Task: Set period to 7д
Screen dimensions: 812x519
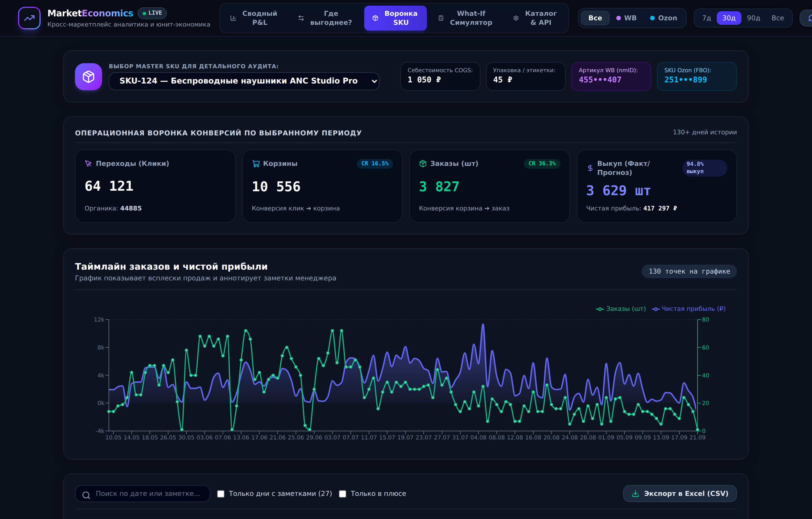Action: coord(707,18)
